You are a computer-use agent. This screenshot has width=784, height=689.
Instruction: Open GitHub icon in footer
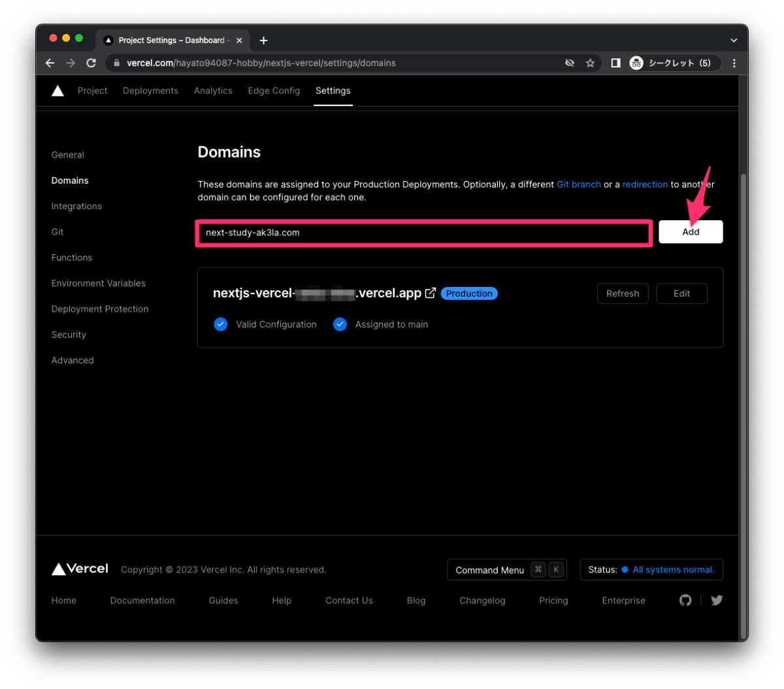(x=685, y=600)
